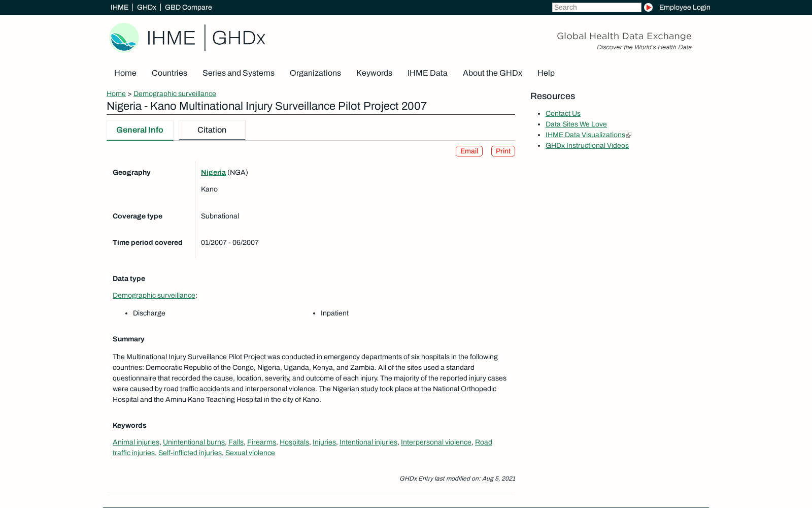812x508 pixels.
Task: Click the GHDx wordmark in header
Action: (239, 38)
